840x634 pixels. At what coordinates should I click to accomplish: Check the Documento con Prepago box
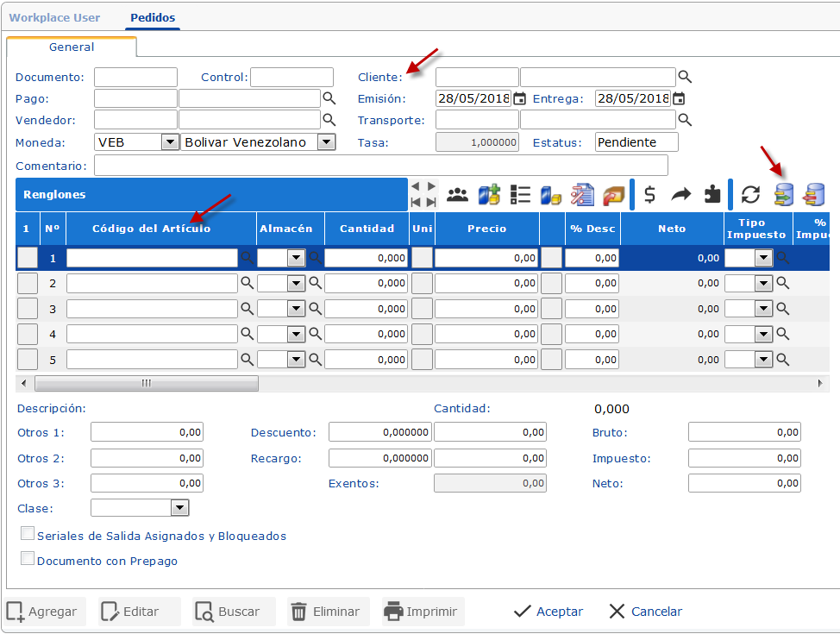point(28,559)
